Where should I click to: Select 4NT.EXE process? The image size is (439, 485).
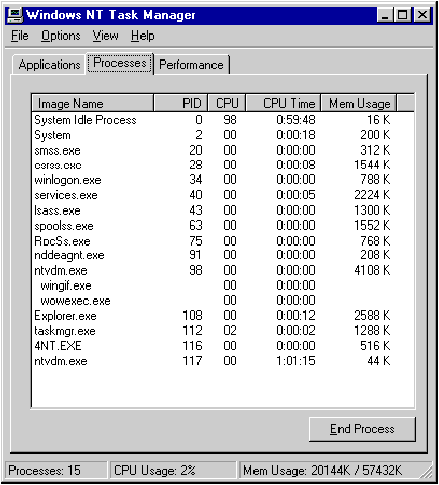223,346
